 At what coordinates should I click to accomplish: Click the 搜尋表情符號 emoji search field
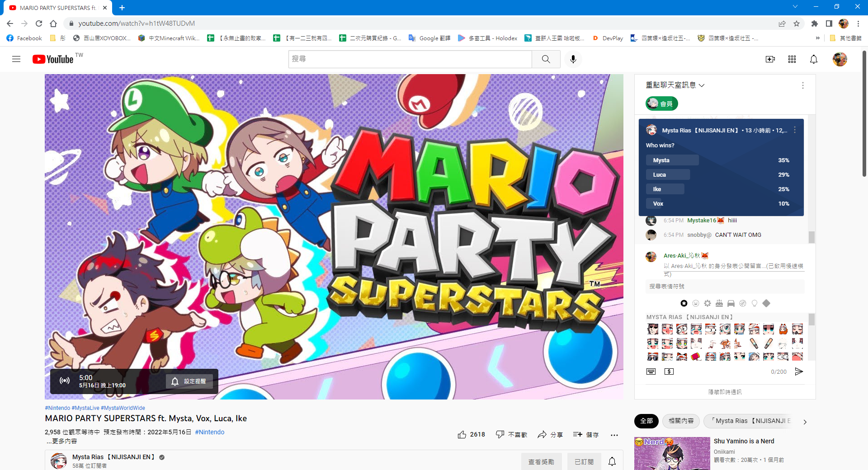[x=725, y=286]
